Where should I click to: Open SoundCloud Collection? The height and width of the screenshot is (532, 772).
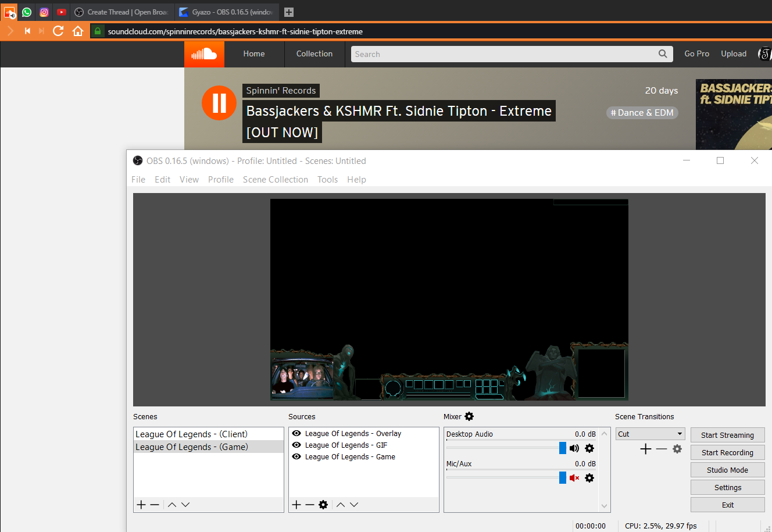[314, 53]
